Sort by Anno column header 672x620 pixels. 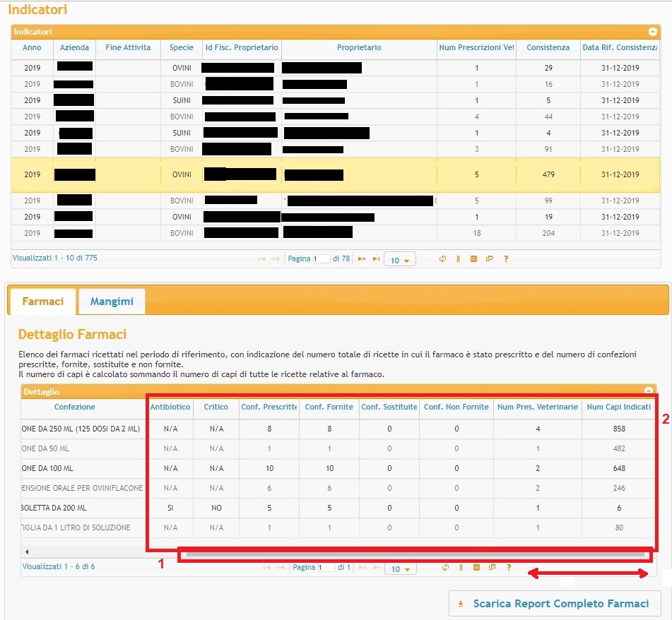point(32,47)
